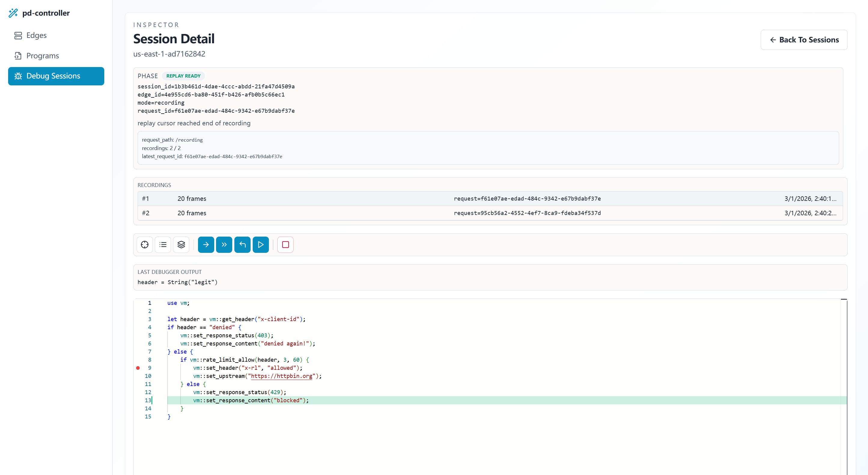Click the set_response_status(403) line
The image size is (868, 475).
click(x=227, y=336)
